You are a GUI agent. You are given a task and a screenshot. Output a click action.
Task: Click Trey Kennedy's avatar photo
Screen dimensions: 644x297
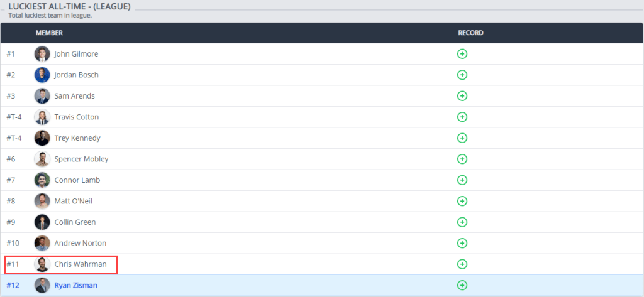click(42, 138)
